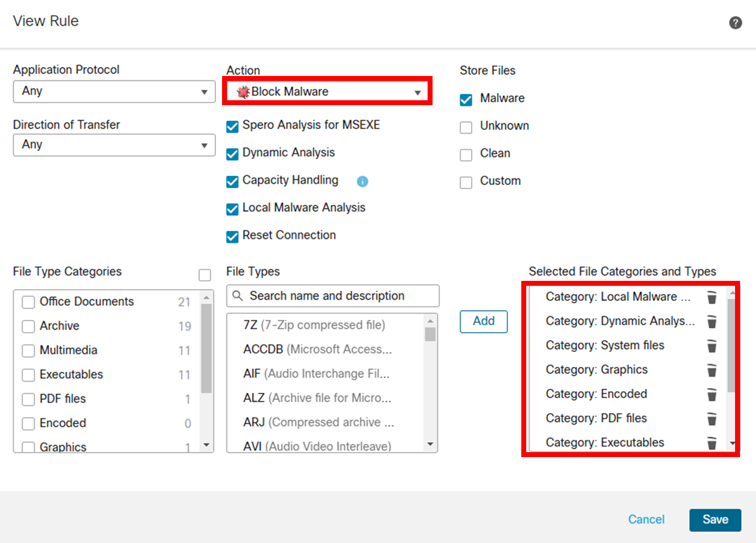The height and width of the screenshot is (543, 756).
Task: Click the Cancel link
Action: (646, 519)
